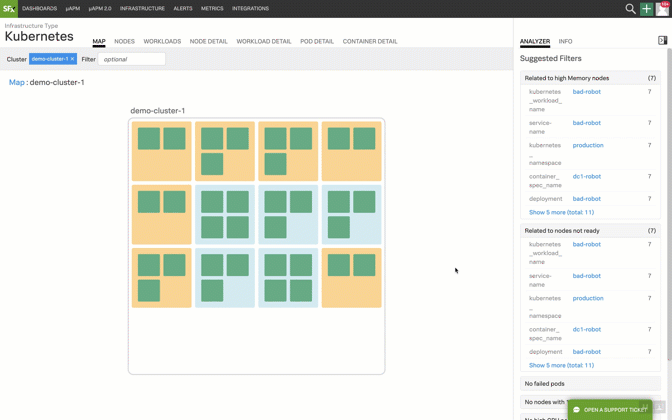Image resolution: width=672 pixels, height=420 pixels.
Task: Select the top-left orange node tile
Action: click(x=161, y=151)
